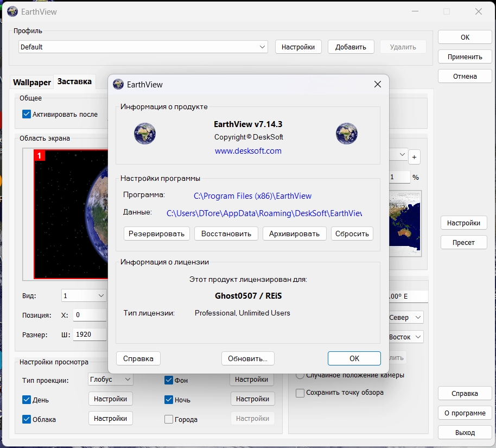Screen dimensions: 496x448
Task: Disable the День checkbox
Action: [x=27, y=400]
